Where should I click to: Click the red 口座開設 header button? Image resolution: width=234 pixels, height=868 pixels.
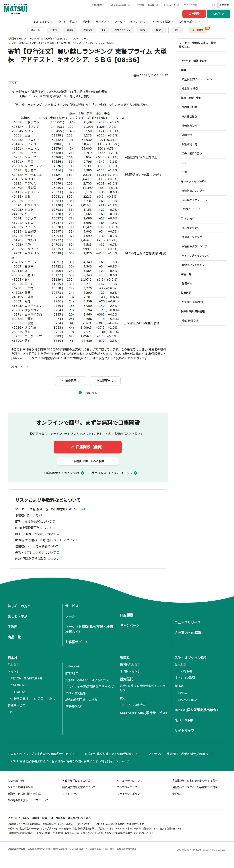[x=194, y=14]
